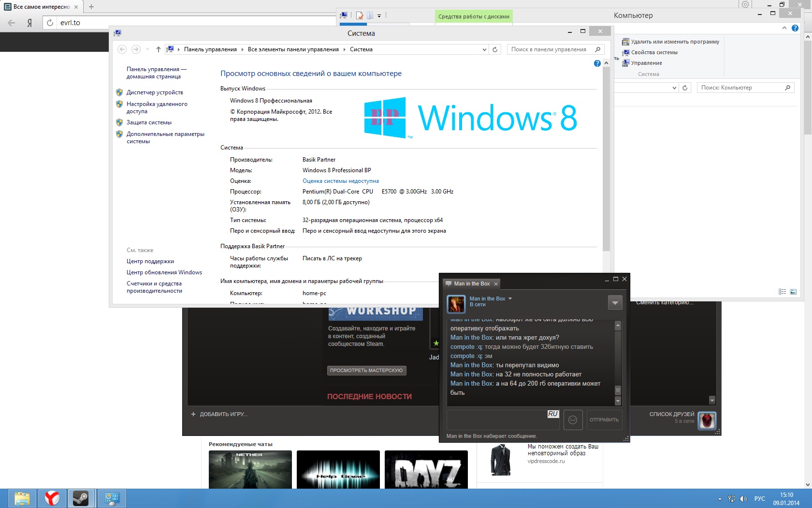Open the Help Game recommended chat thumbnail
The height and width of the screenshot is (508, 812).
(338, 469)
